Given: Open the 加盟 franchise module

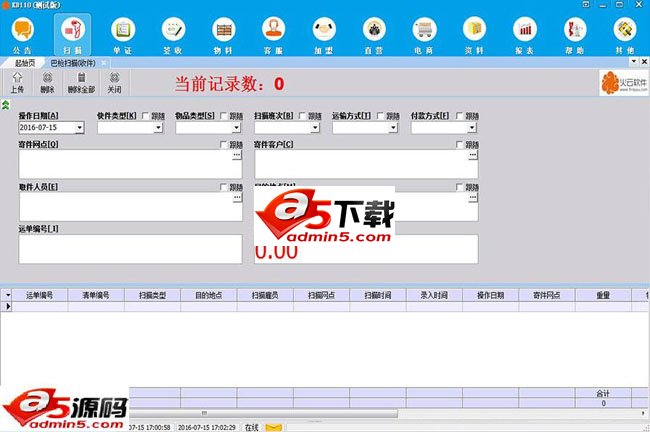Looking at the screenshot, I should click(x=324, y=35).
